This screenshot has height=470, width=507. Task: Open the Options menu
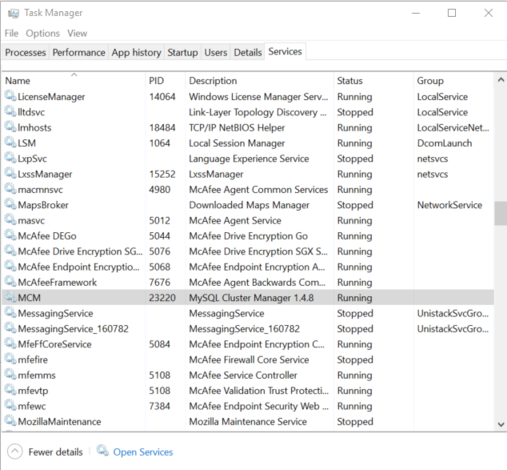(43, 33)
